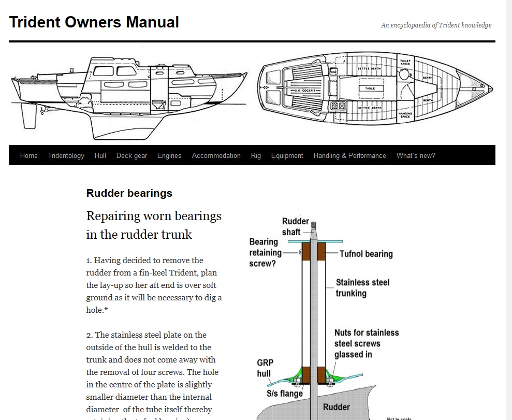
Task: Click the Stainless steel trunking diagram label
Action: coord(362,287)
